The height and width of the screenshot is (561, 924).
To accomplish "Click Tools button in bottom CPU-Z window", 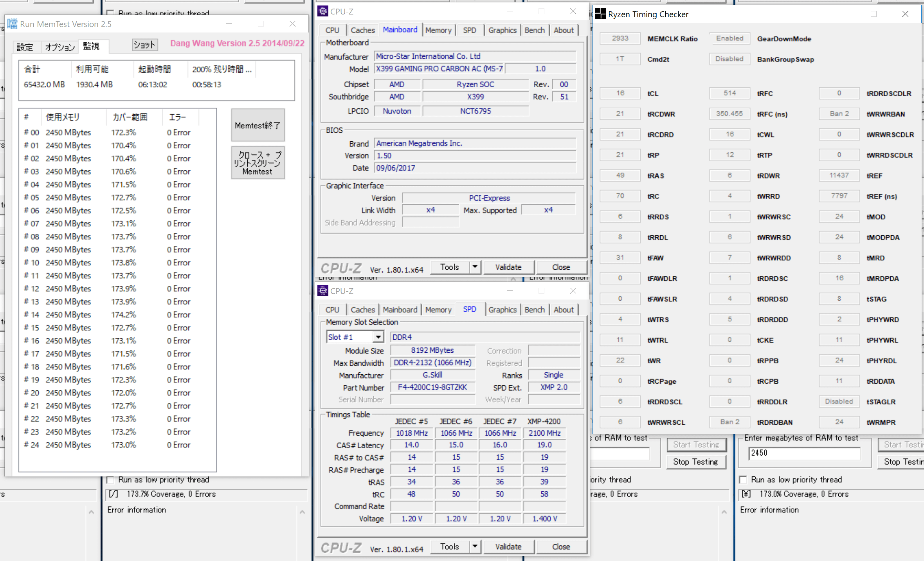I will pyautogui.click(x=449, y=547).
